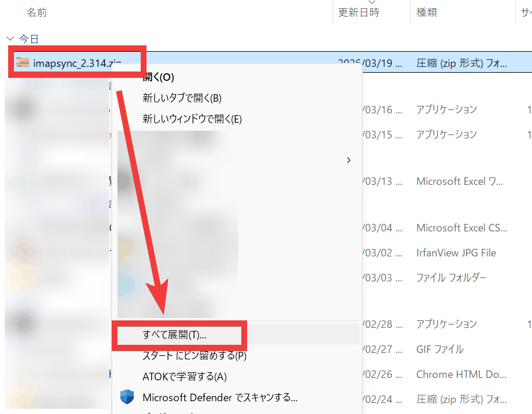This screenshot has width=532, height=414.
Task: Choose 開く(O) from the context menu
Action: (x=158, y=77)
